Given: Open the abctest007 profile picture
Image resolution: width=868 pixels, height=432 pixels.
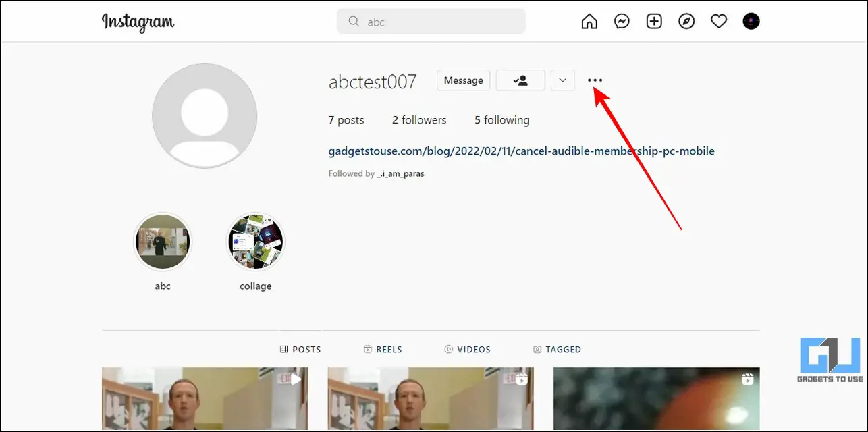Looking at the screenshot, I should [205, 116].
